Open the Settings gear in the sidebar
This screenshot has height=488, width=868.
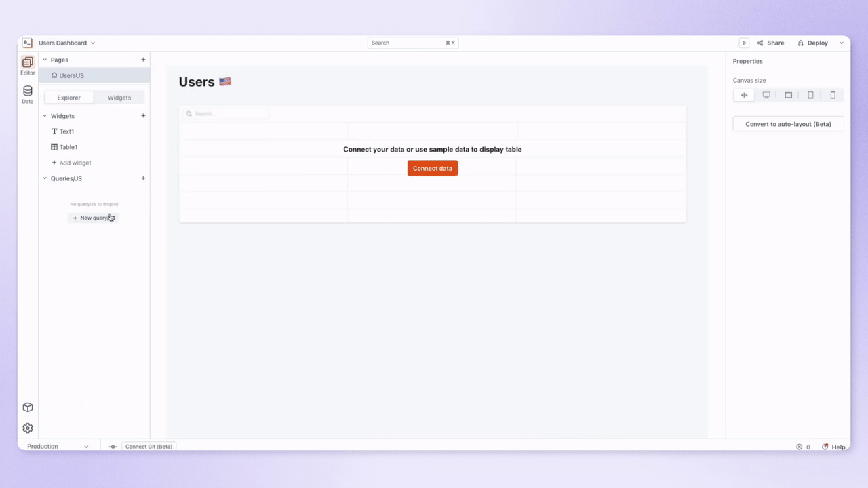coord(27,428)
